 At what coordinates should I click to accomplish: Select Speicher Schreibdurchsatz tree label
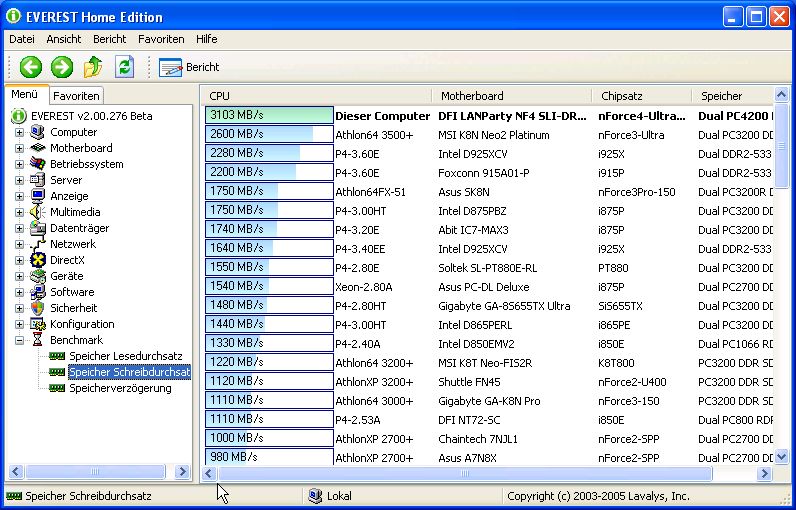point(129,372)
